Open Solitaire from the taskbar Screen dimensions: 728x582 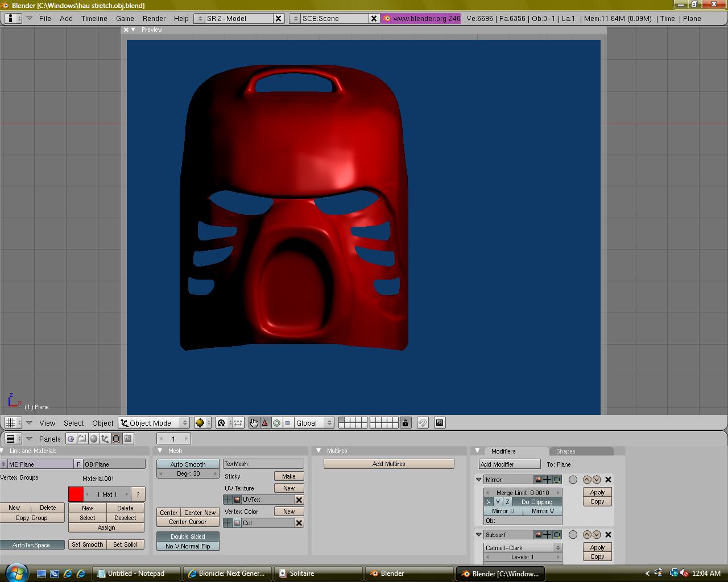tap(301, 573)
